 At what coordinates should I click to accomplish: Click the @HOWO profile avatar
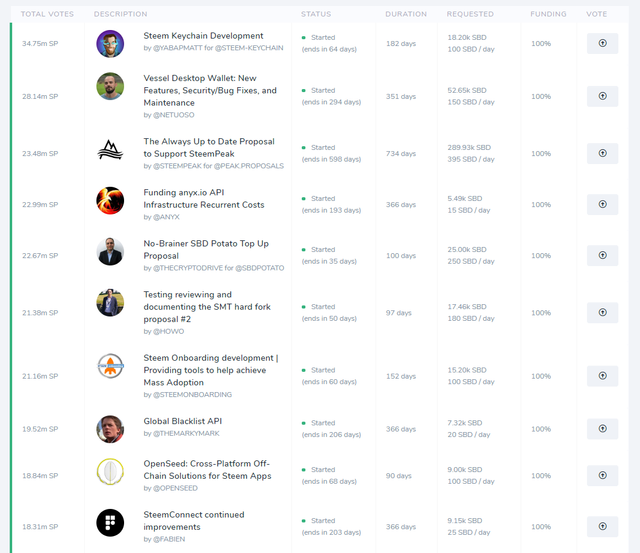(x=110, y=303)
